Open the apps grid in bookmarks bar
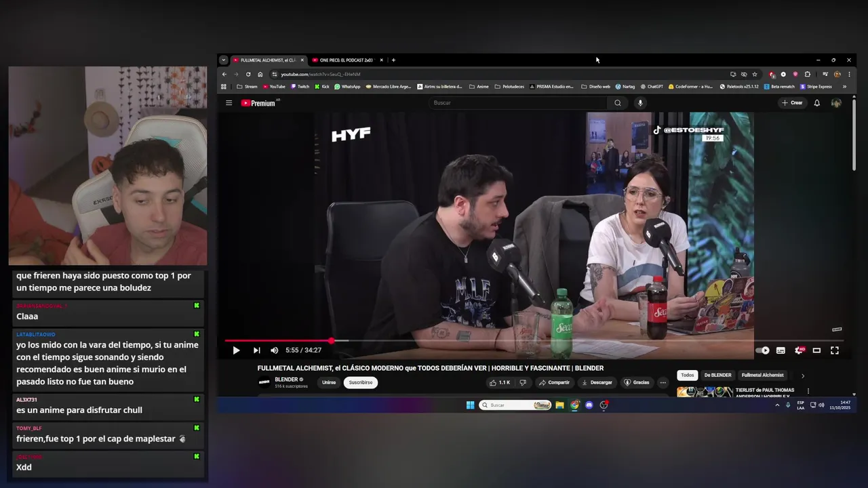This screenshot has height=488, width=868. pos(224,87)
